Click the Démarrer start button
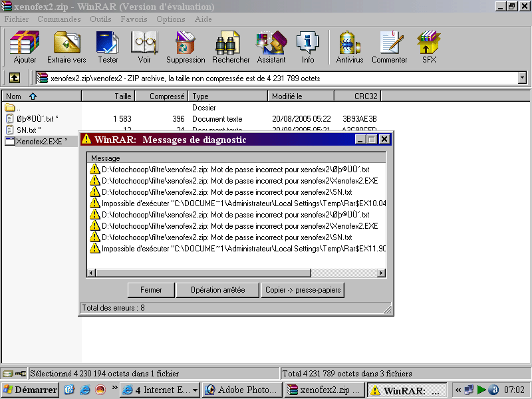The width and height of the screenshot is (532, 399). tap(31, 390)
